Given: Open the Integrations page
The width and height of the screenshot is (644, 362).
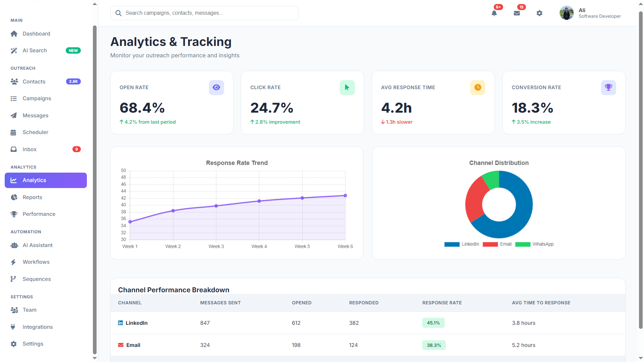Looking at the screenshot, I should coord(37,327).
